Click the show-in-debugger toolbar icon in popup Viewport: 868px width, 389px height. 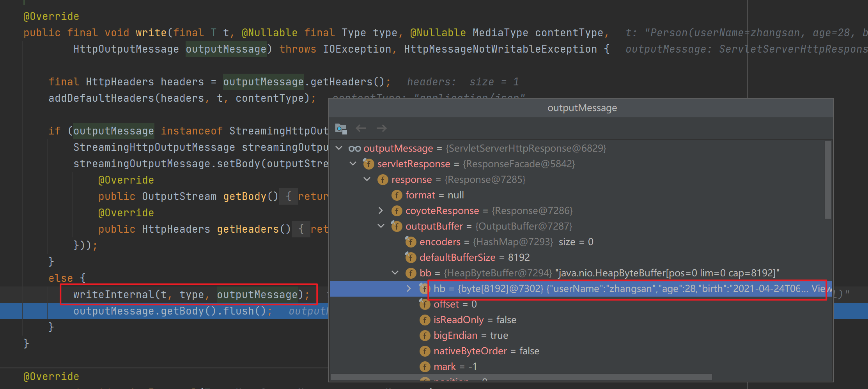(x=341, y=128)
